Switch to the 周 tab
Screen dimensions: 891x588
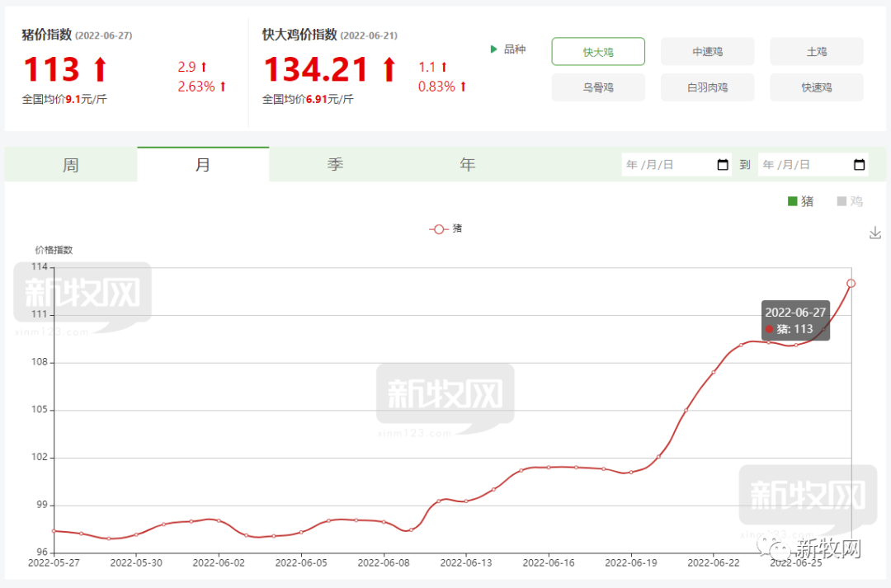tap(70, 165)
